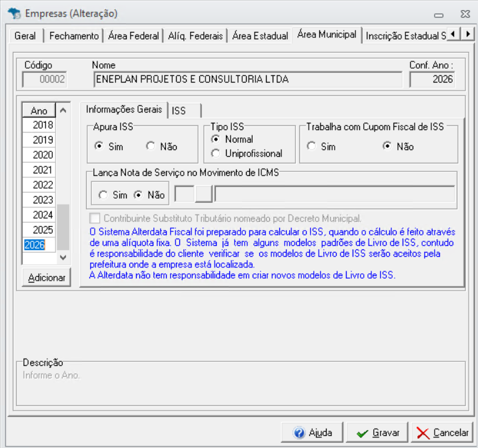Select year 2023 in list
The image size is (478, 448).
39,200
